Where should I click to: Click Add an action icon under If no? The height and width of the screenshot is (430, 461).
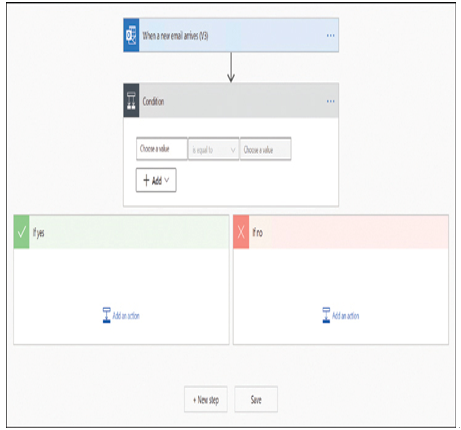326,315
